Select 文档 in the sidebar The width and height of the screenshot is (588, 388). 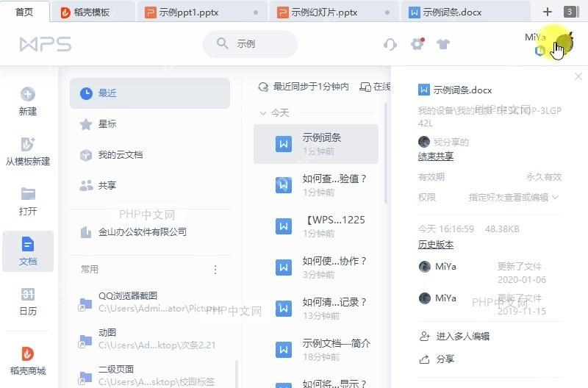28,251
